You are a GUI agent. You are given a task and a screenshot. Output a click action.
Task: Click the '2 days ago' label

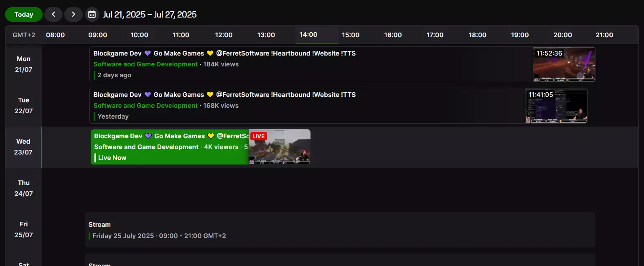(x=114, y=75)
